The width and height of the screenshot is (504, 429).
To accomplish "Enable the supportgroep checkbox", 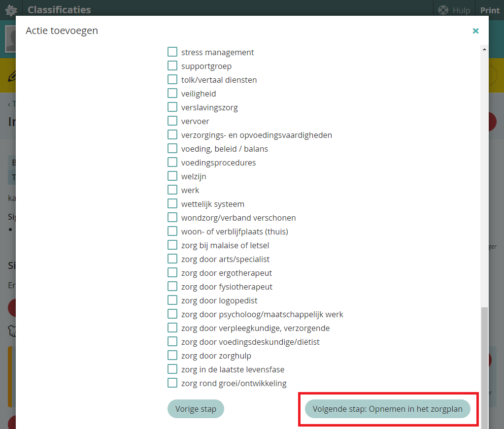I will tap(172, 66).
